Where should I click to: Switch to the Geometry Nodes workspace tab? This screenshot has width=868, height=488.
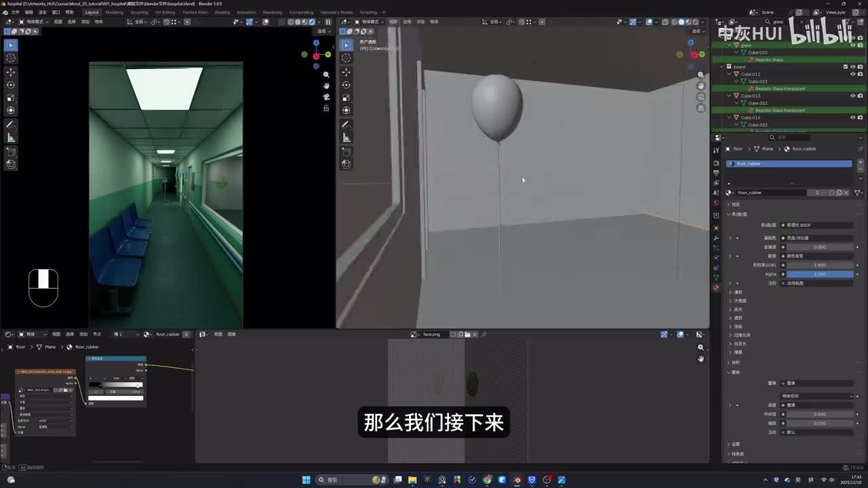click(x=336, y=12)
